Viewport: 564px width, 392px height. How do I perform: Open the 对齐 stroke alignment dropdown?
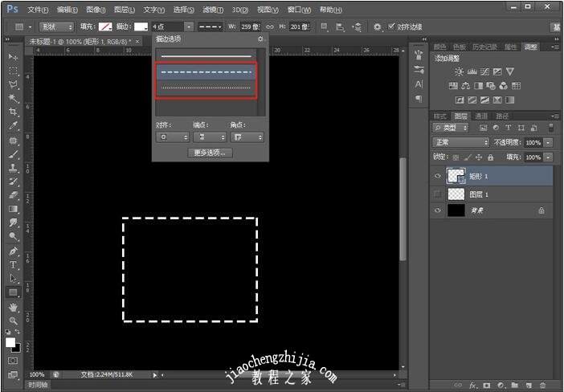coord(172,137)
